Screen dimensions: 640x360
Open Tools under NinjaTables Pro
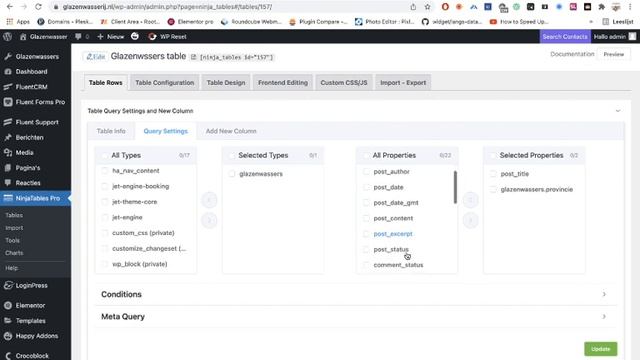pyautogui.click(x=12, y=240)
